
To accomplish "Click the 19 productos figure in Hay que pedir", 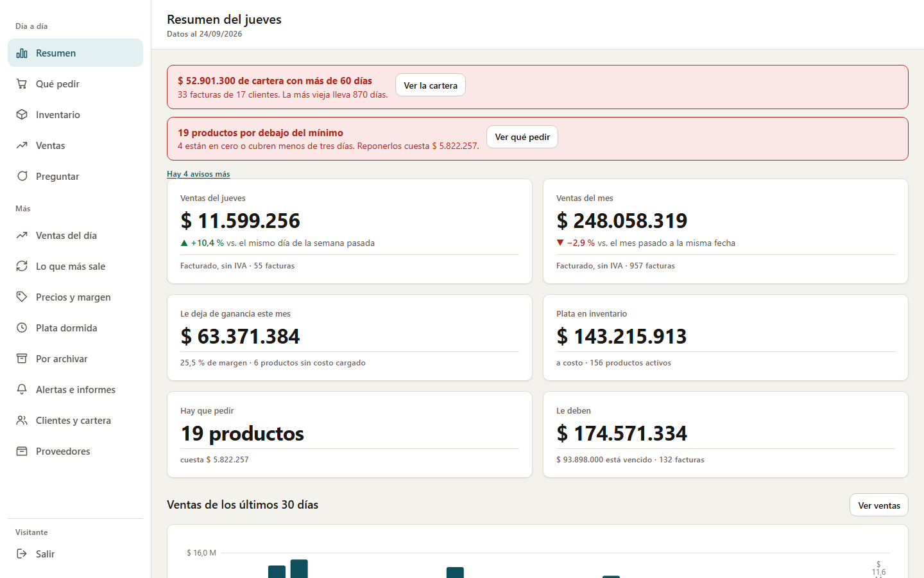I will pos(242,433).
